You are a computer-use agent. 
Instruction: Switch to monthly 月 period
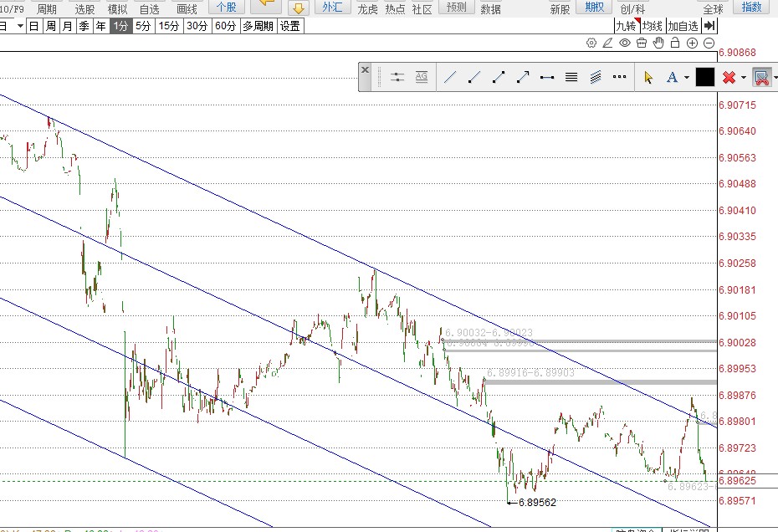click(68, 26)
